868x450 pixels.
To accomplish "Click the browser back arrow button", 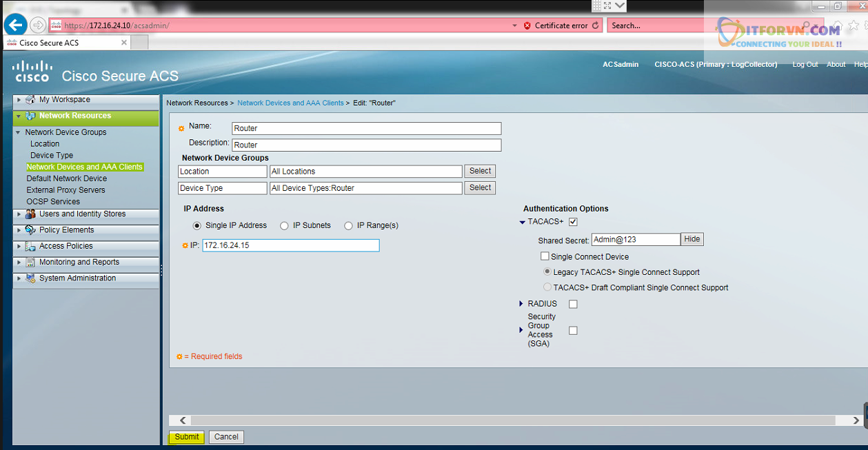I will tap(15, 25).
